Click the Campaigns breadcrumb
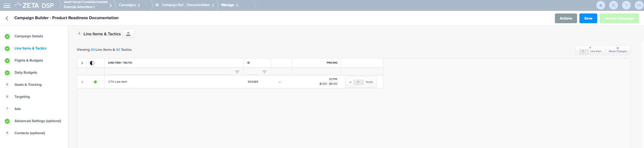644x148 pixels. point(127,5)
